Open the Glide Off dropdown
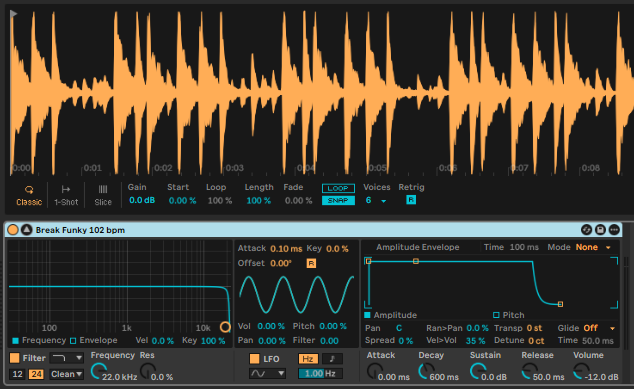The image size is (634, 389). coord(599,328)
